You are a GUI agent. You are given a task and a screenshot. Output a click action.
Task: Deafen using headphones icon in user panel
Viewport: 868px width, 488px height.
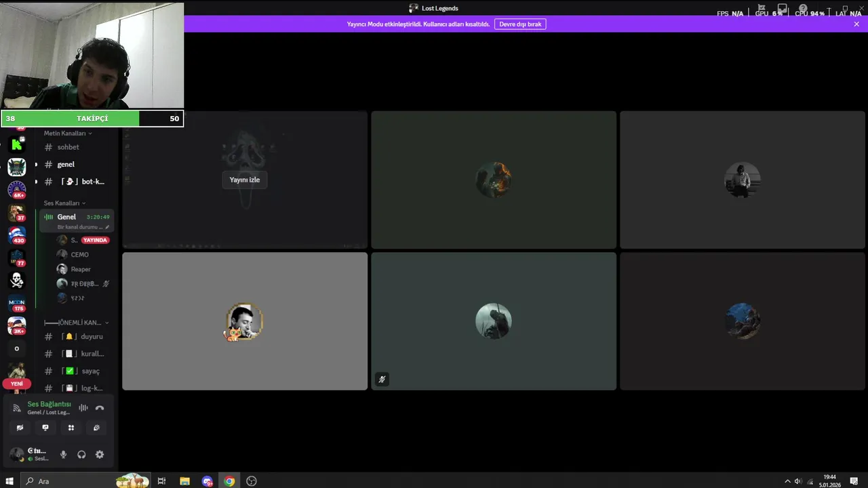click(x=81, y=455)
